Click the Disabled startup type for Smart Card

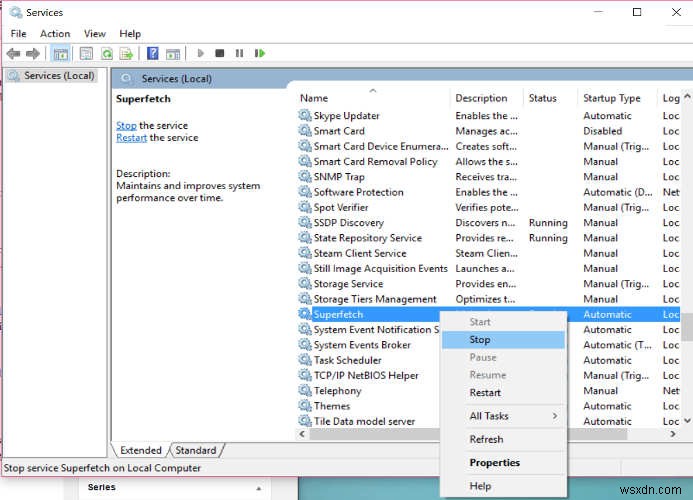[x=602, y=131]
